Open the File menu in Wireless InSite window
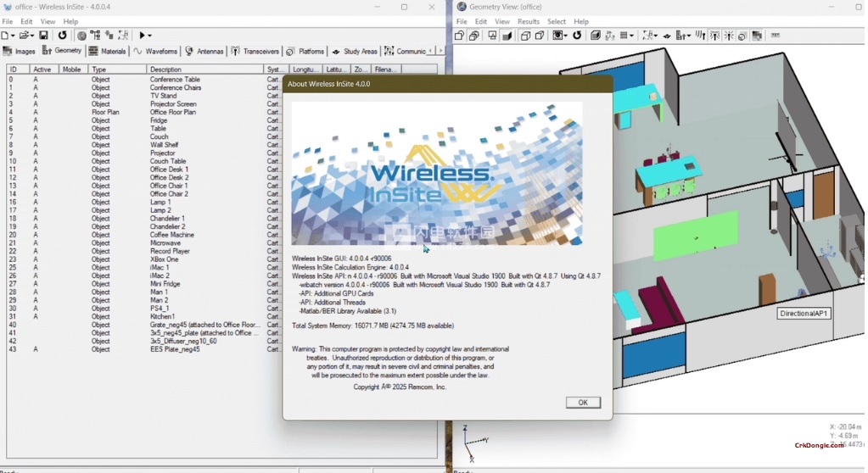 [7, 21]
